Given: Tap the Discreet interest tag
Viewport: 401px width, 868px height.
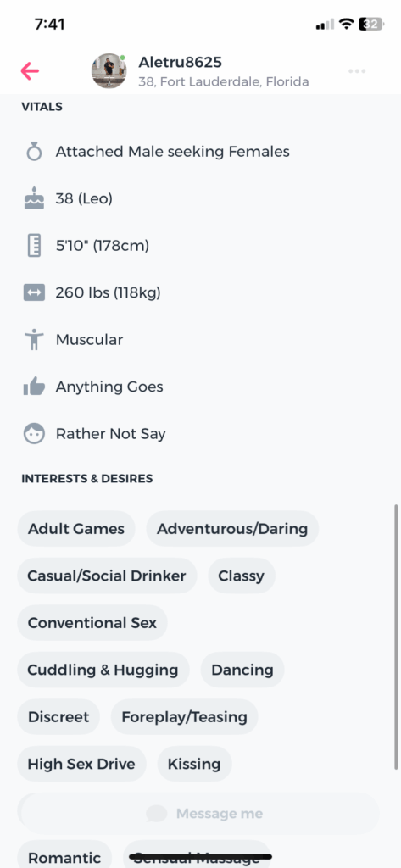Looking at the screenshot, I should 58,717.
